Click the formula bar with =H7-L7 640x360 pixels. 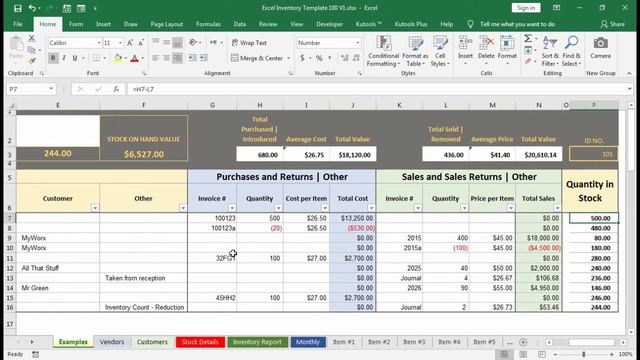(376, 89)
